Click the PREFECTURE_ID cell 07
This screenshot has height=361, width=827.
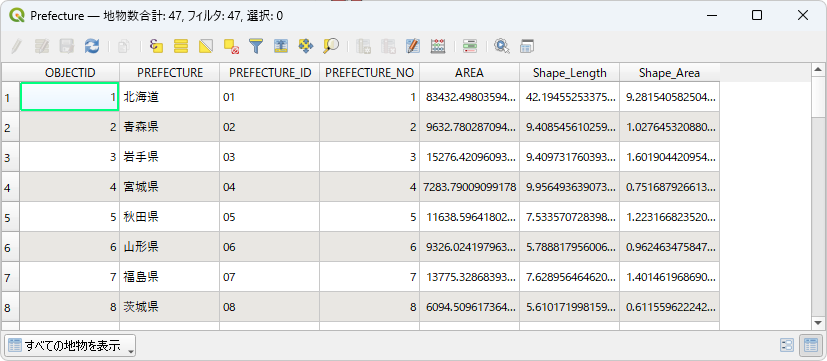click(270, 277)
